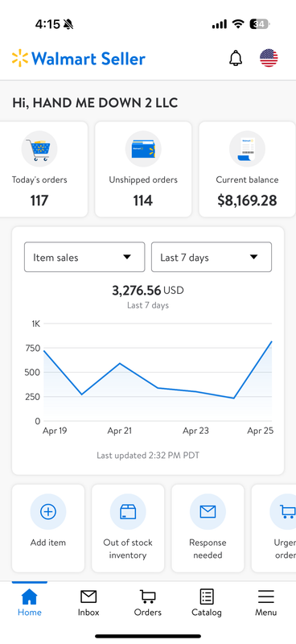Open the Menu tab
Viewport: 296px width, 644px height.
click(x=266, y=602)
